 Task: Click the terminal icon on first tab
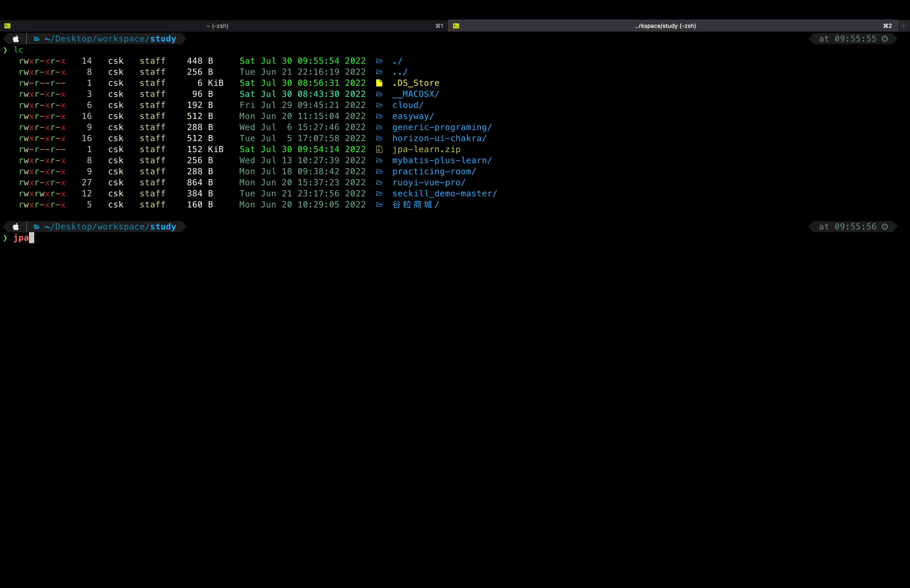(7, 26)
